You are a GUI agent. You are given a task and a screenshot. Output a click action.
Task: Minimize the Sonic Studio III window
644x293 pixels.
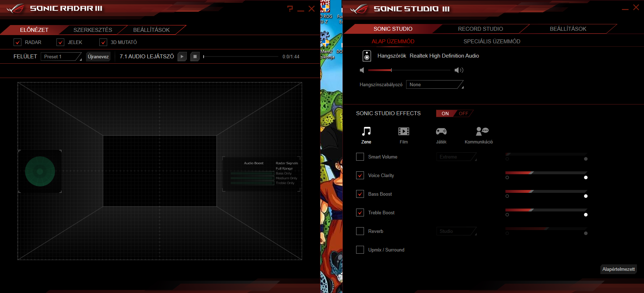pos(625,9)
